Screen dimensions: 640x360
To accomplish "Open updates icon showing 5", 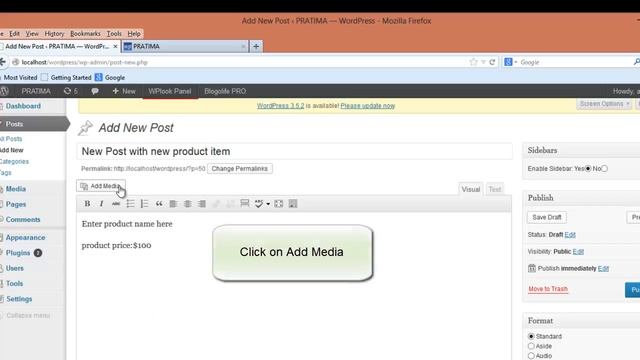I will [71, 91].
